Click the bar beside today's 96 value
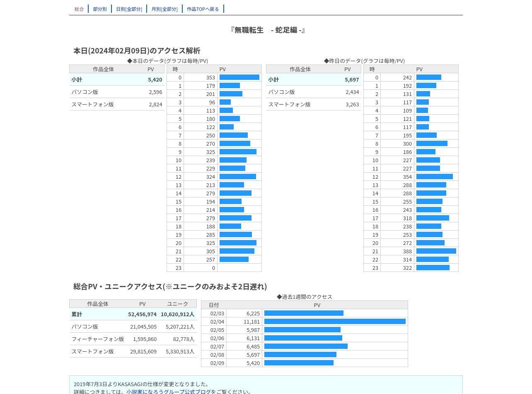Viewport: 532px width, 394px height. click(x=225, y=102)
